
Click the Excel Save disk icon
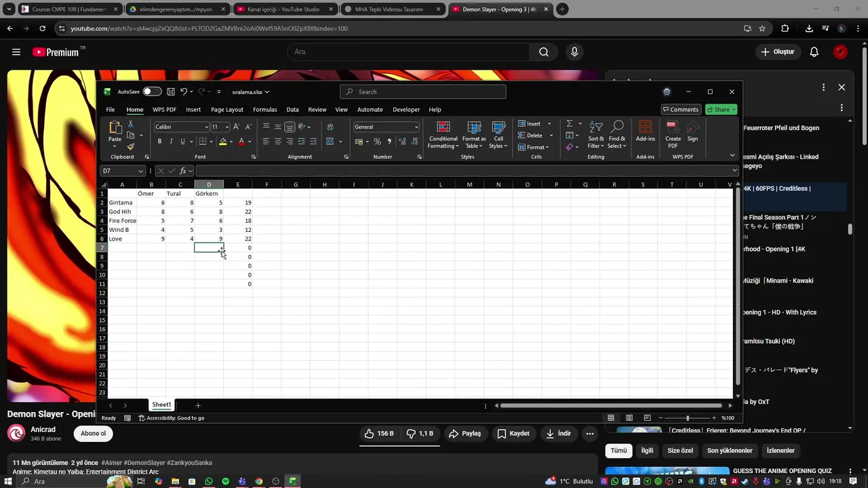171,91
